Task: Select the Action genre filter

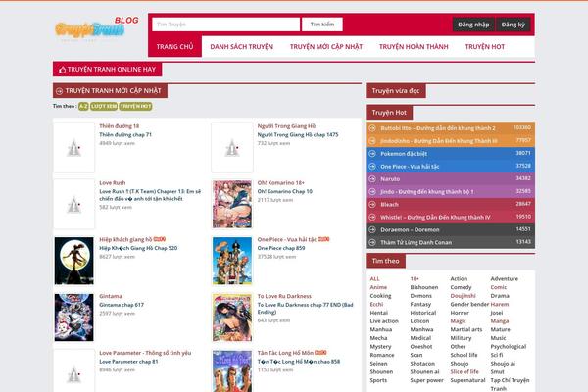Action: coord(459,278)
